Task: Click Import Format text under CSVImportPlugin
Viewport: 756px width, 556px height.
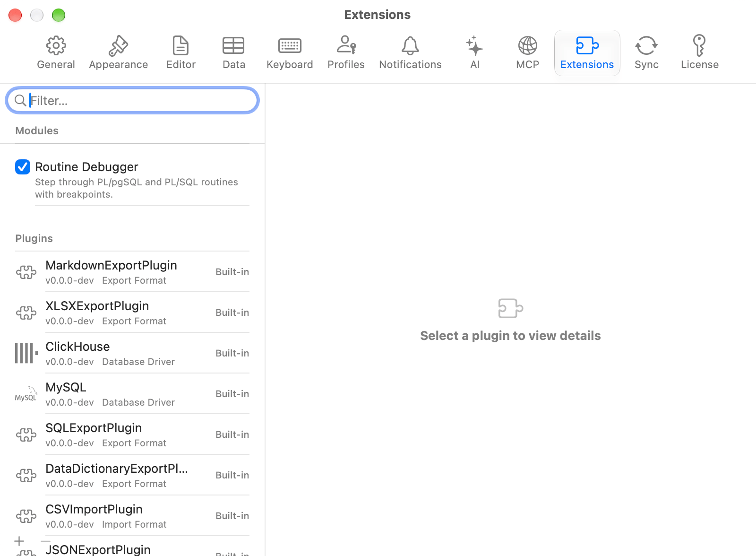Action: pyautogui.click(x=134, y=524)
